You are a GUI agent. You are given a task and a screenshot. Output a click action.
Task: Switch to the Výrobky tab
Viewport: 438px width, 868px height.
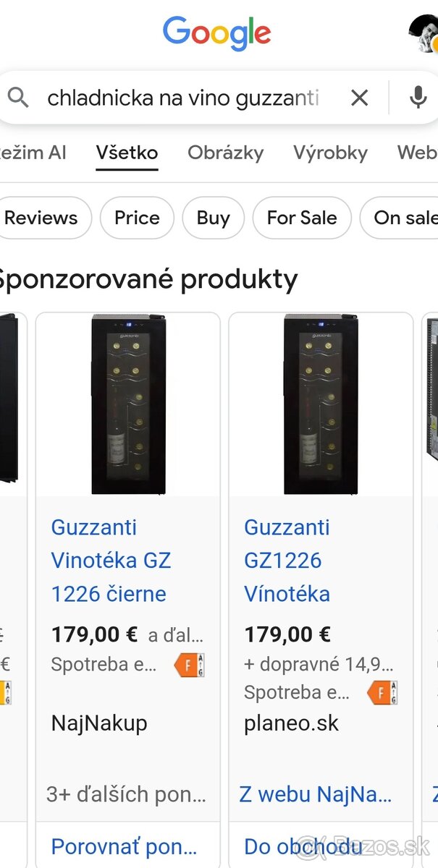(x=330, y=153)
